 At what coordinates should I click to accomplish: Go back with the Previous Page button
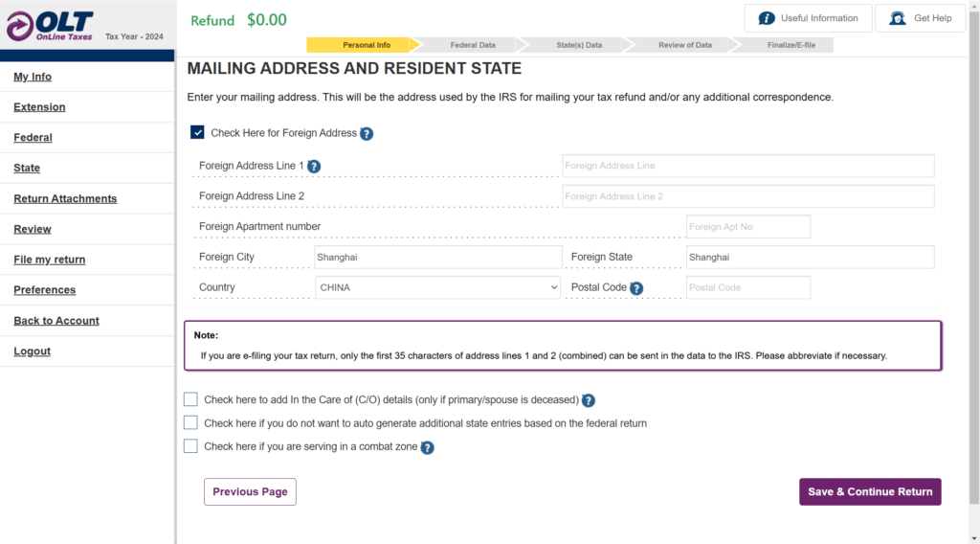click(250, 491)
